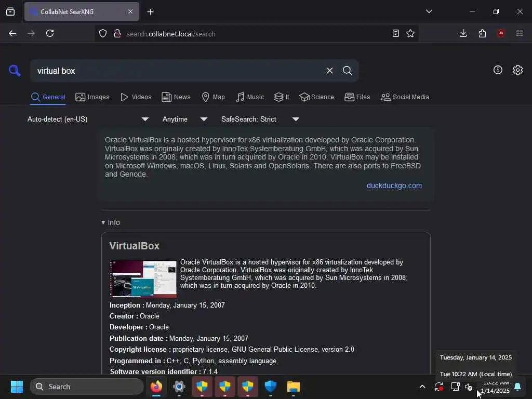Open Firefox downloads panel
The image size is (532, 399).
[x=463, y=33]
